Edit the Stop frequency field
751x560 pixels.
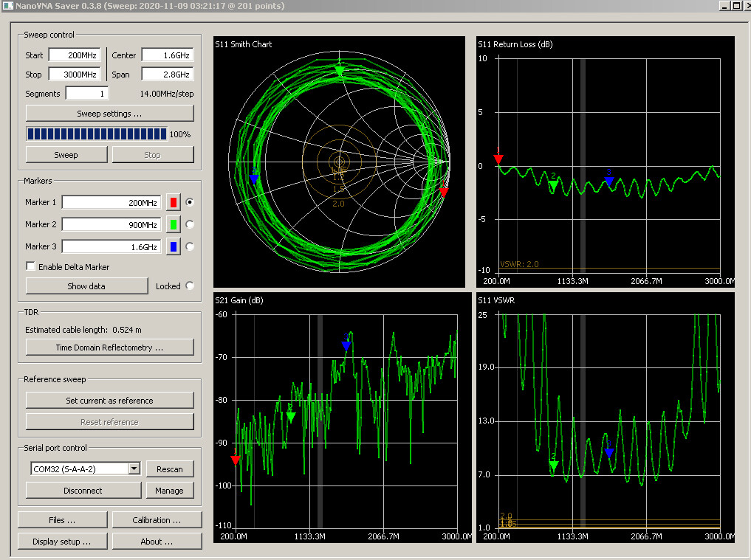click(x=75, y=75)
